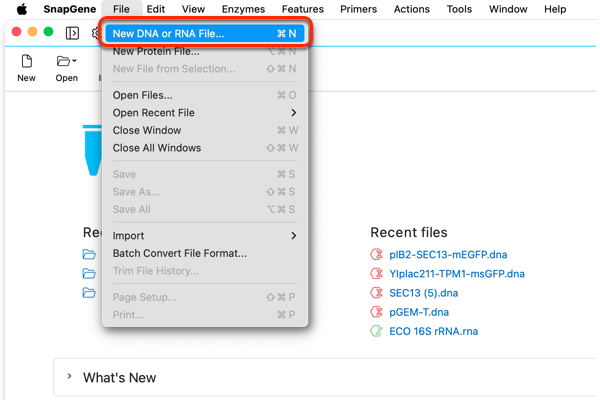Screen dimensions: 600x402
Task: Expand the What's New section chevron
Action: 69,377
